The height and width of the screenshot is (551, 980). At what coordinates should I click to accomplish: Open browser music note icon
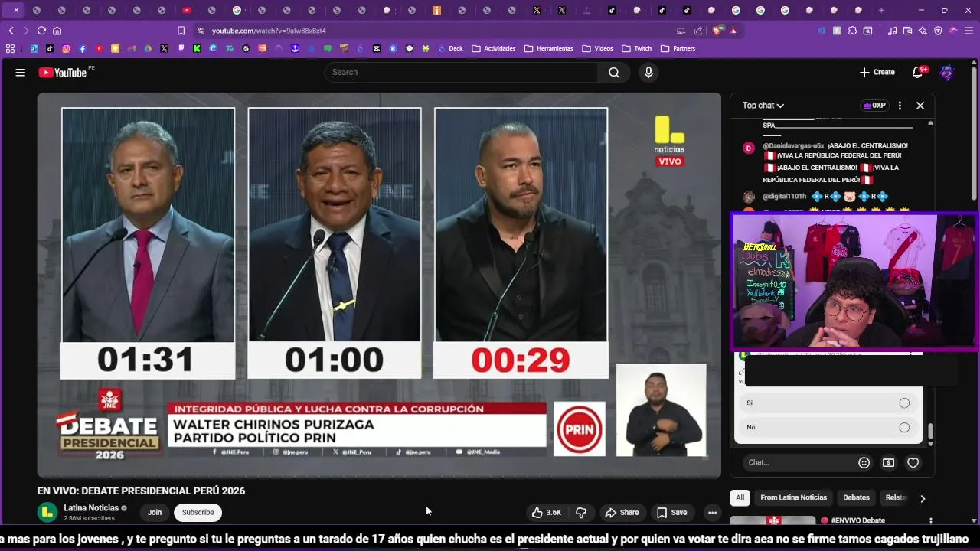[x=892, y=31]
